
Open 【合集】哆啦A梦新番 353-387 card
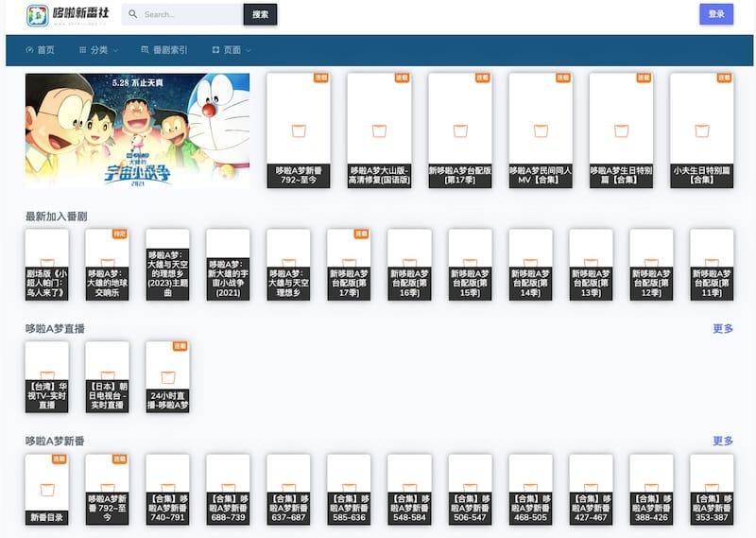712,490
